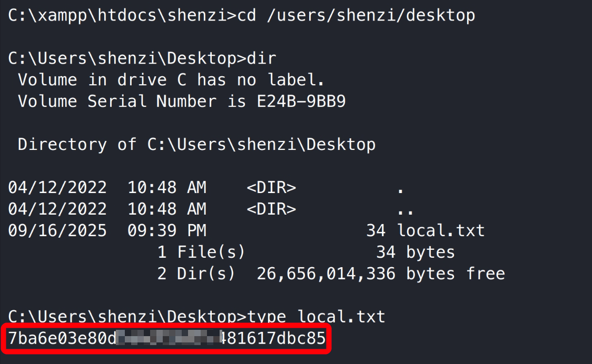The width and height of the screenshot is (592, 364).
Task: Click the cd /users/shenzi/desktop command text
Action: 357,15
